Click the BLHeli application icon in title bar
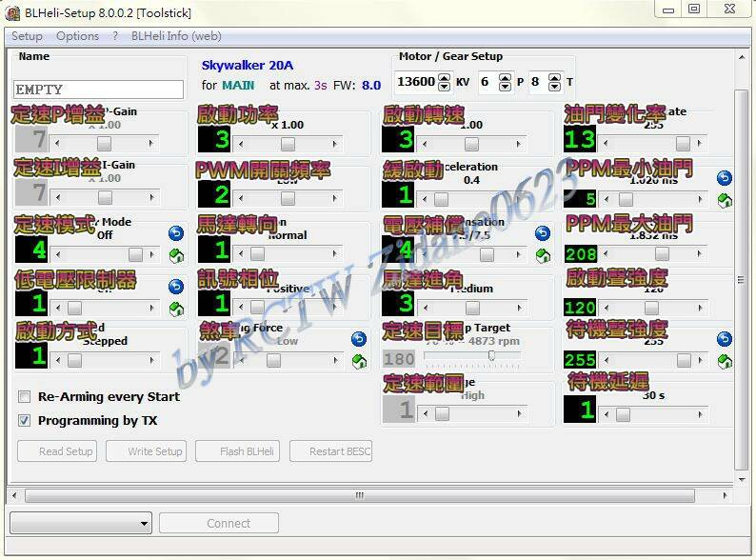This screenshot has width=756, height=560. pyautogui.click(x=12, y=13)
